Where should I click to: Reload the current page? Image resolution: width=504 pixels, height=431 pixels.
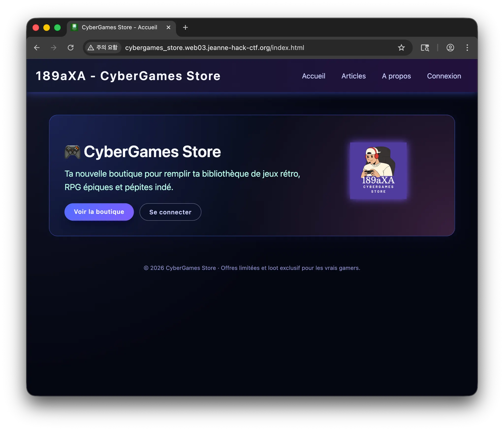click(x=71, y=48)
